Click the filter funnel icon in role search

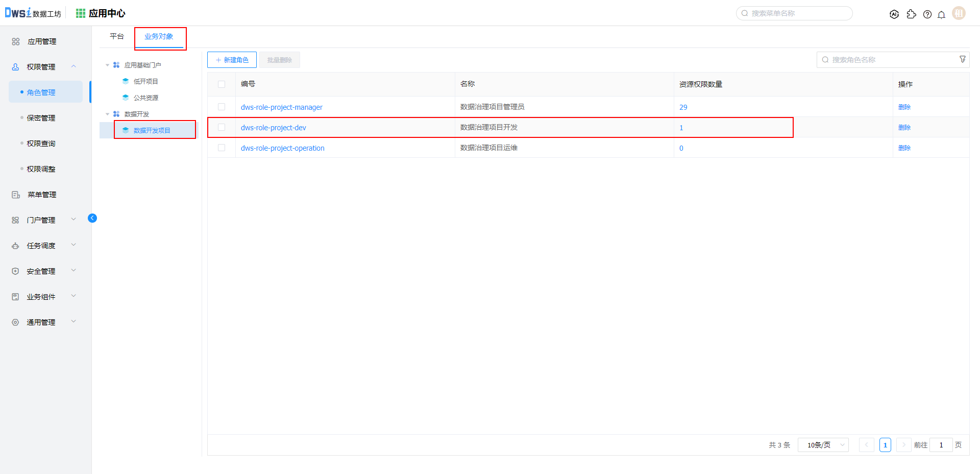[962, 60]
